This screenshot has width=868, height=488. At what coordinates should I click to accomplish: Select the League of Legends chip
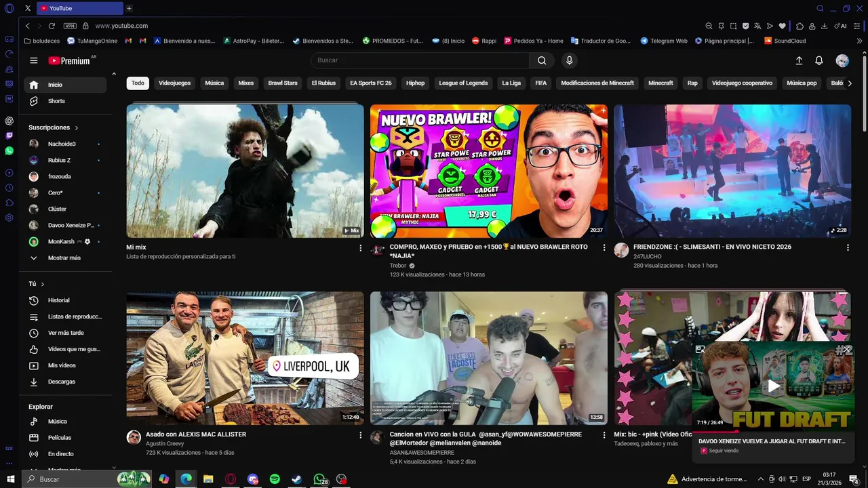tap(463, 83)
